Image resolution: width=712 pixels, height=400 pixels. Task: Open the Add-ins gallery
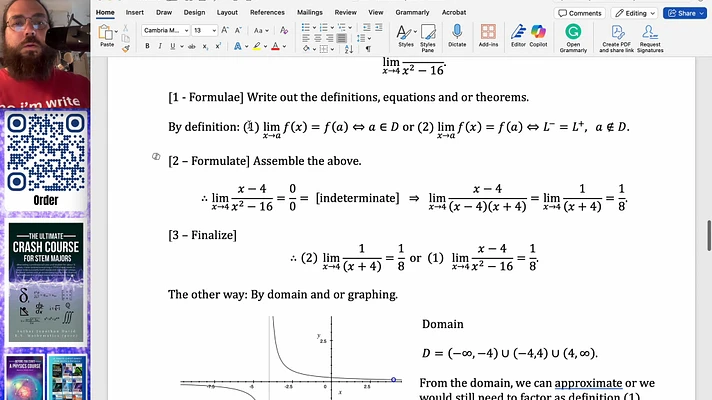tap(488, 35)
